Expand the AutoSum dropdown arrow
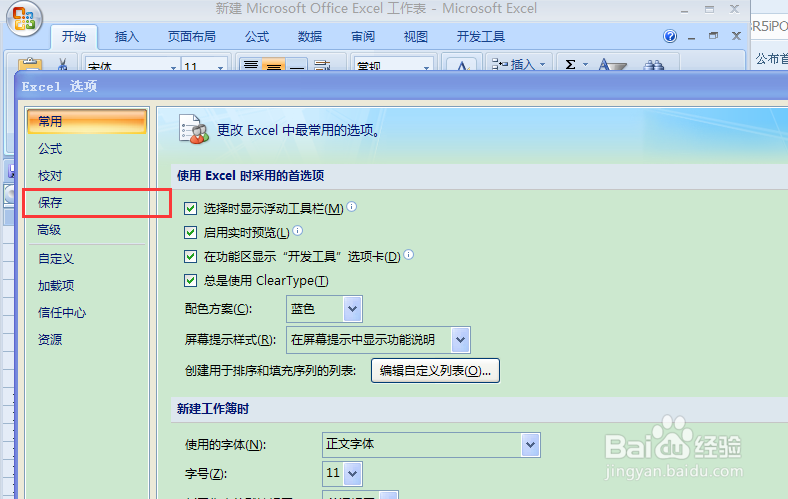Image resolution: width=788 pixels, height=499 pixels. (x=585, y=64)
